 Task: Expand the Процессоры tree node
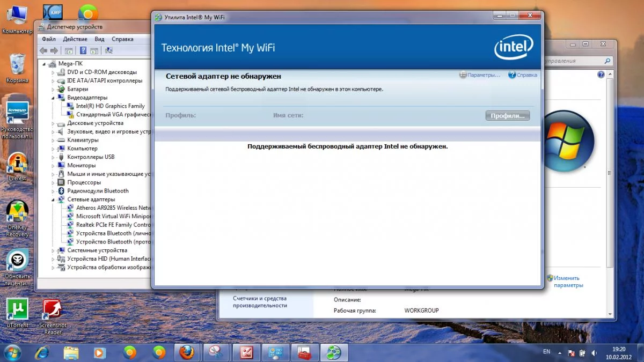[x=54, y=182]
